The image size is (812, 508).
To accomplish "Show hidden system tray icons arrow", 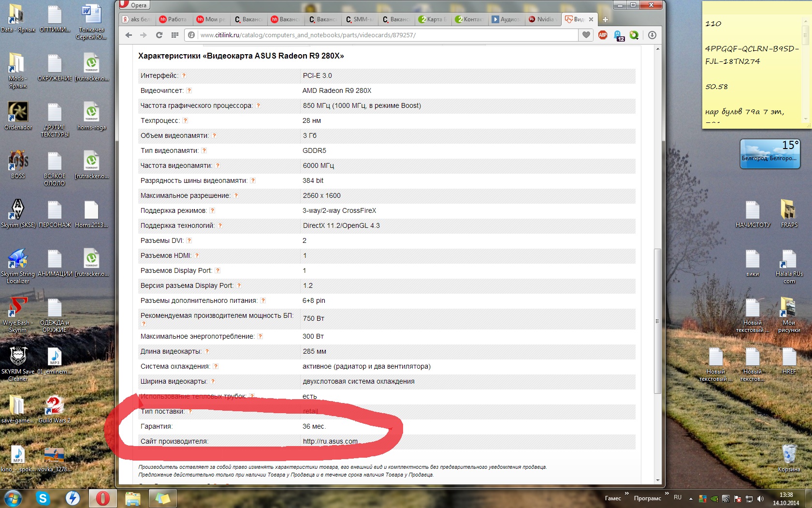I will [x=691, y=498].
